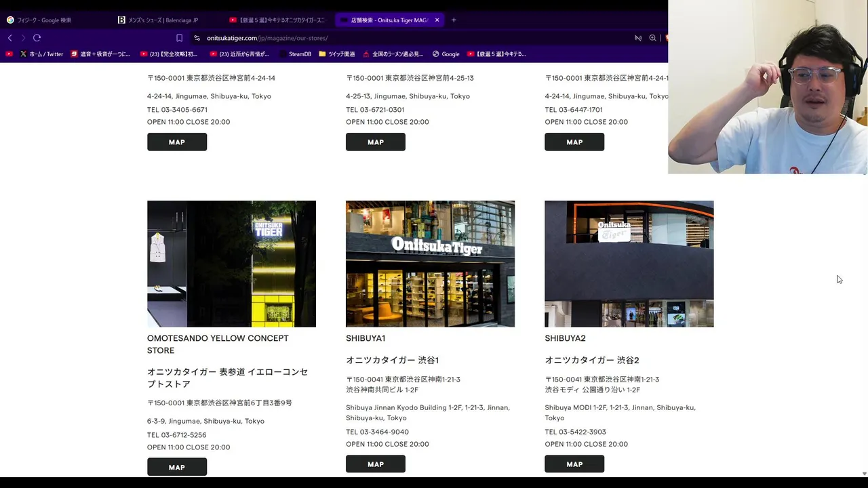Open the Omotesando Yellow Concept Store photo
868x488 pixels.
[x=231, y=264]
